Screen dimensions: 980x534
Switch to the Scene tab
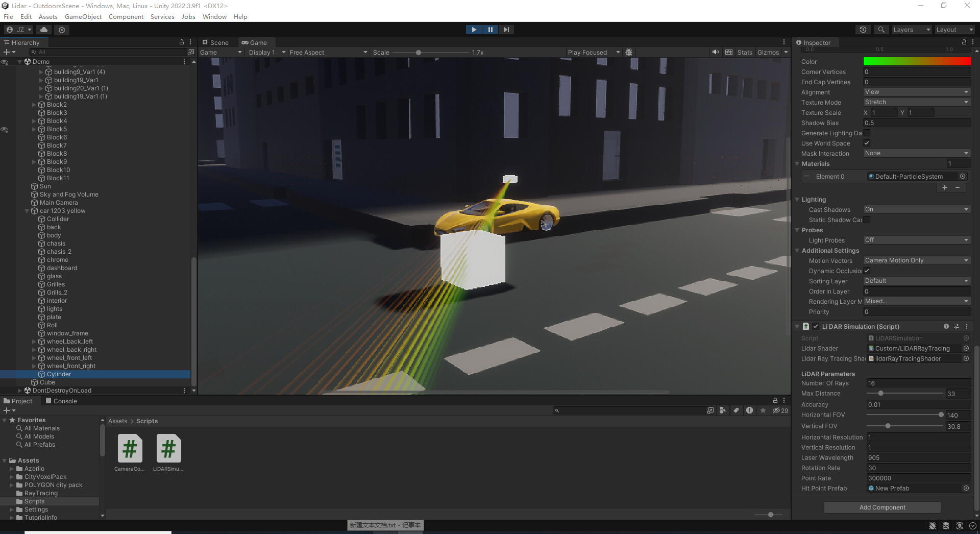215,43
